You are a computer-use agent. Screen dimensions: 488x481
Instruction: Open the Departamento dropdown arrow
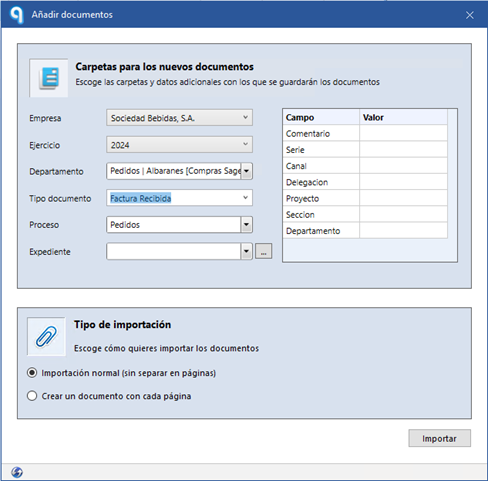[246, 171]
